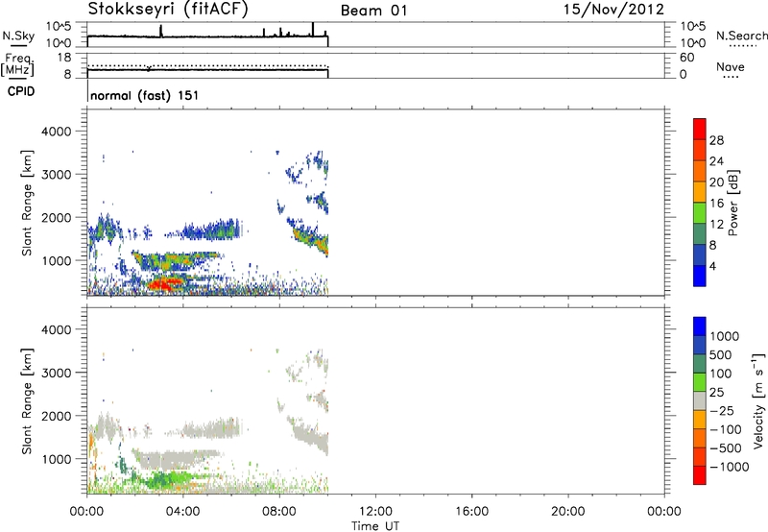Click the '16' value on the Power colorbar
This screenshot has height=532, width=768.
pyautogui.click(x=716, y=204)
